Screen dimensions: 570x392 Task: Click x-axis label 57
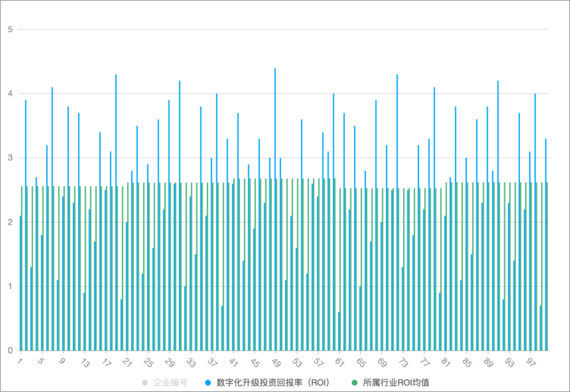click(x=318, y=362)
